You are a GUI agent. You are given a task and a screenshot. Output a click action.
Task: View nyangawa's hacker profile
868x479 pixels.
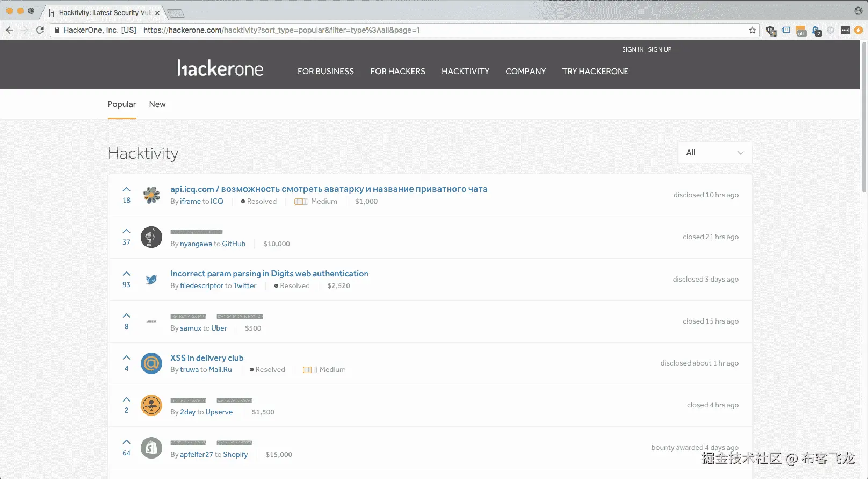(196, 244)
